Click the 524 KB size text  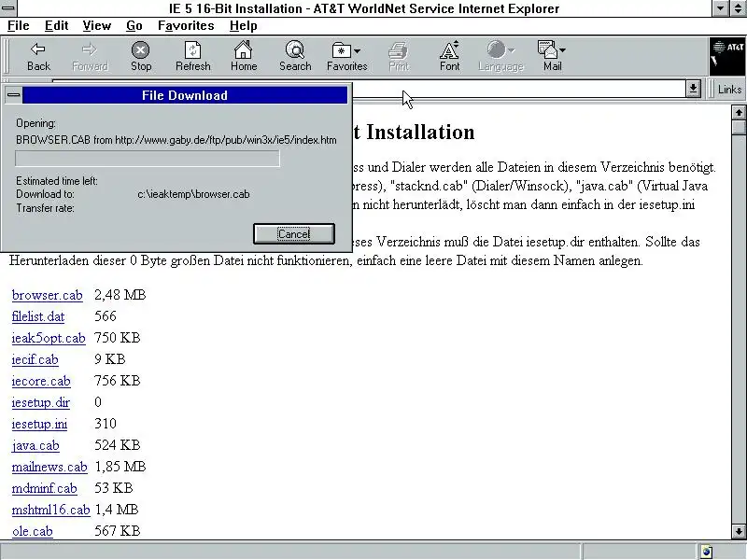(118, 445)
